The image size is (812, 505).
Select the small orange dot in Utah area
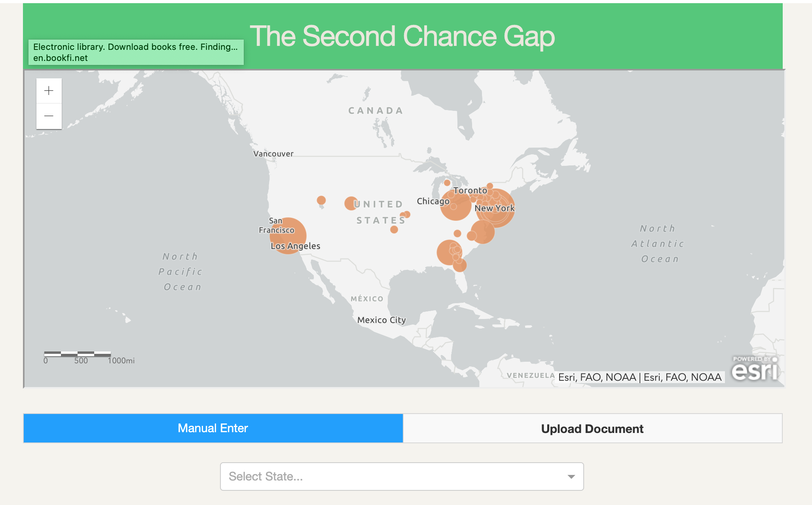[x=321, y=200]
